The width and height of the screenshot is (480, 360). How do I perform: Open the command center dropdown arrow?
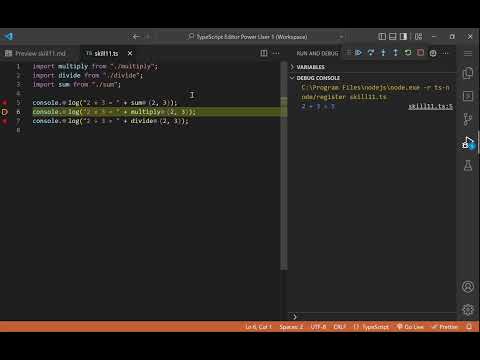click(341, 37)
